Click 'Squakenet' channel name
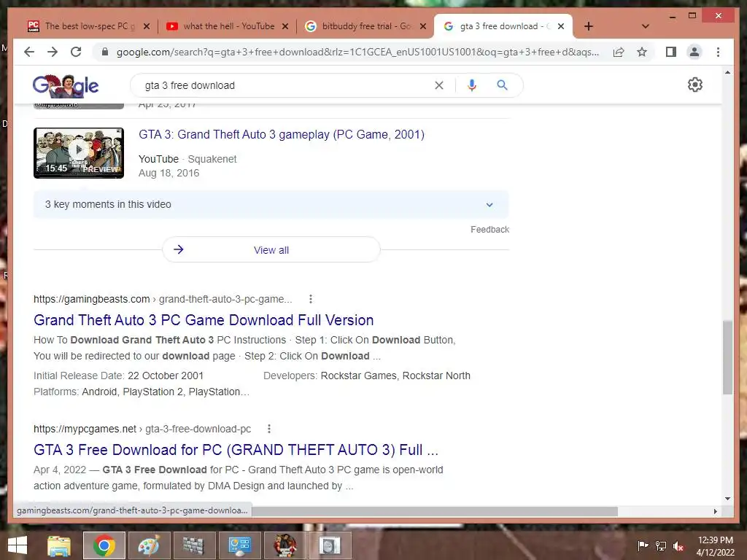Screen dimensions: 747x560 [x=212, y=159]
